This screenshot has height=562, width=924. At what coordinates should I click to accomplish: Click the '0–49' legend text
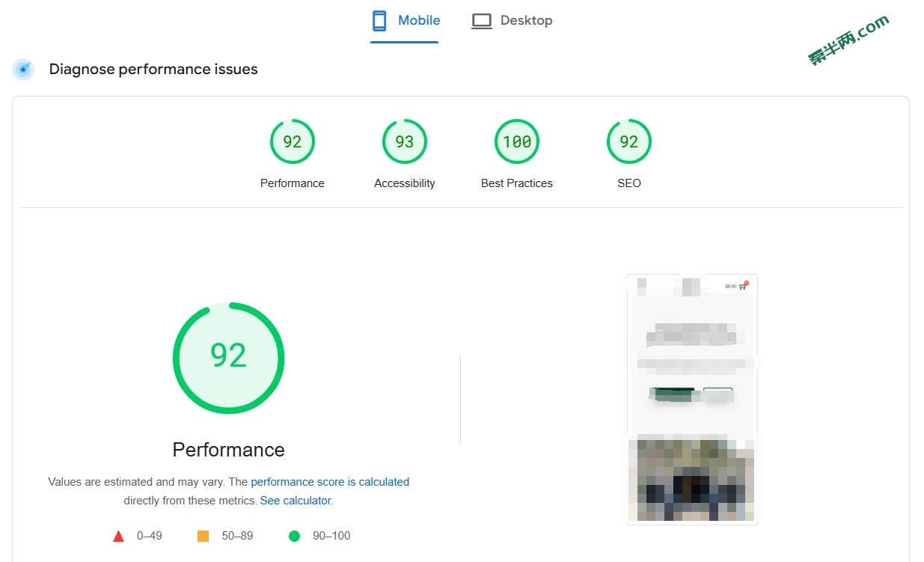click(150, 536)
